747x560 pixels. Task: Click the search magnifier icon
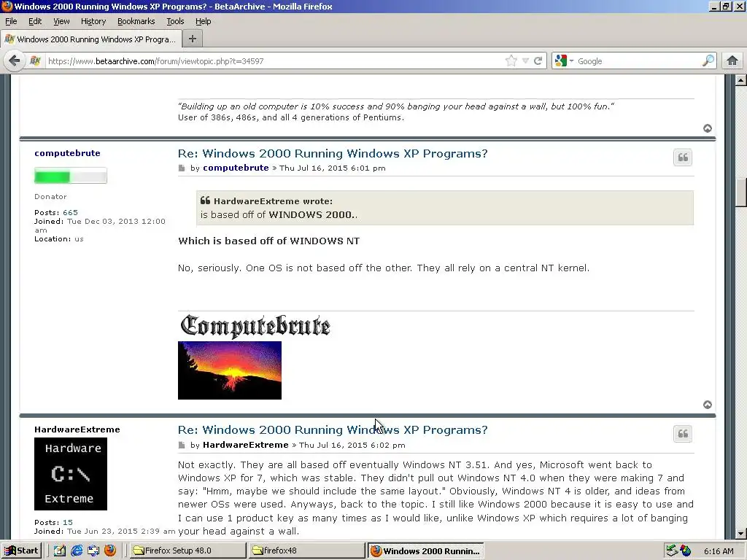(x=708, y=61)
